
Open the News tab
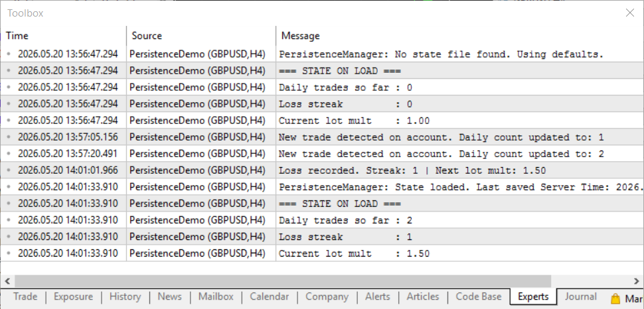click(x=169, y=296)
